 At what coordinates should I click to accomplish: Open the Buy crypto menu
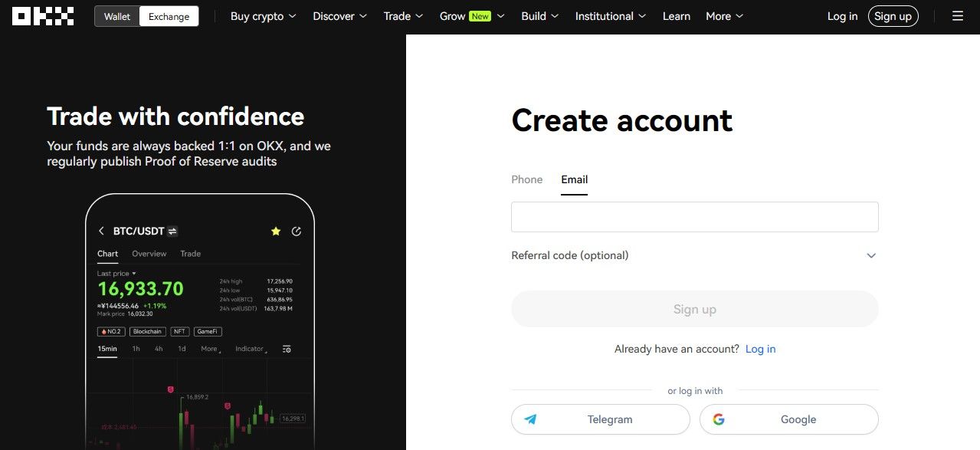click(x=263, y=16)
